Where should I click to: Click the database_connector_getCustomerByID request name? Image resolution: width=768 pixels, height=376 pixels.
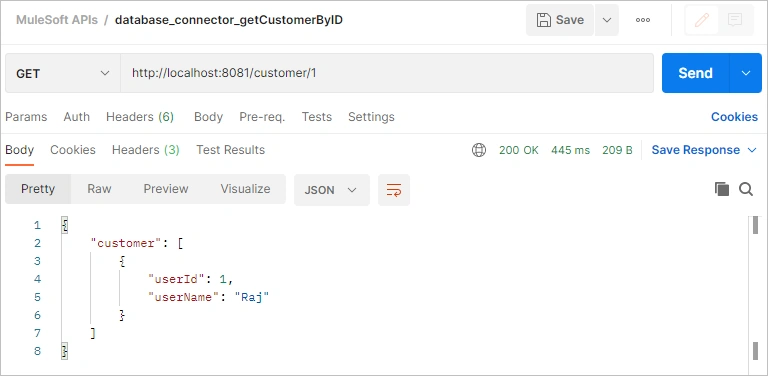229,20
